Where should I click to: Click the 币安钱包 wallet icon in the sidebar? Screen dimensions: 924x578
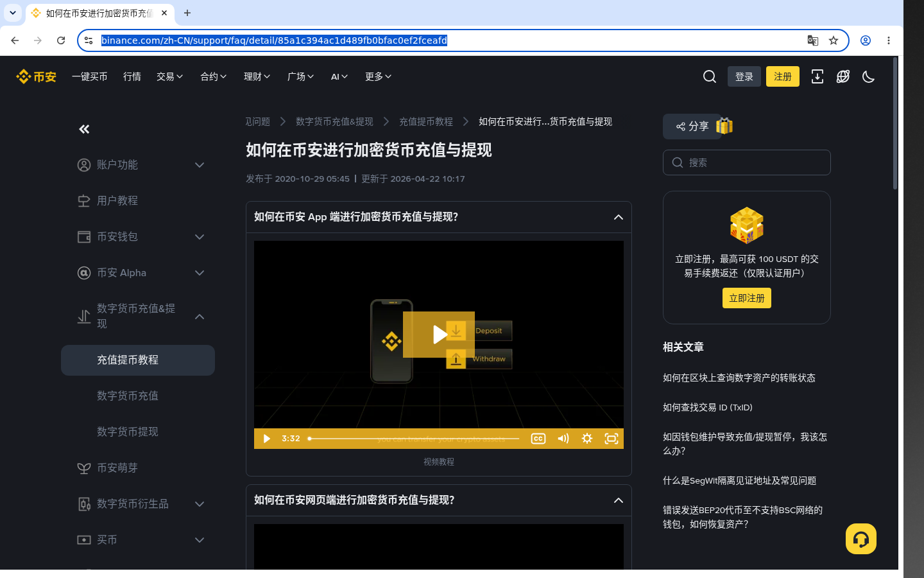(84, 237)
